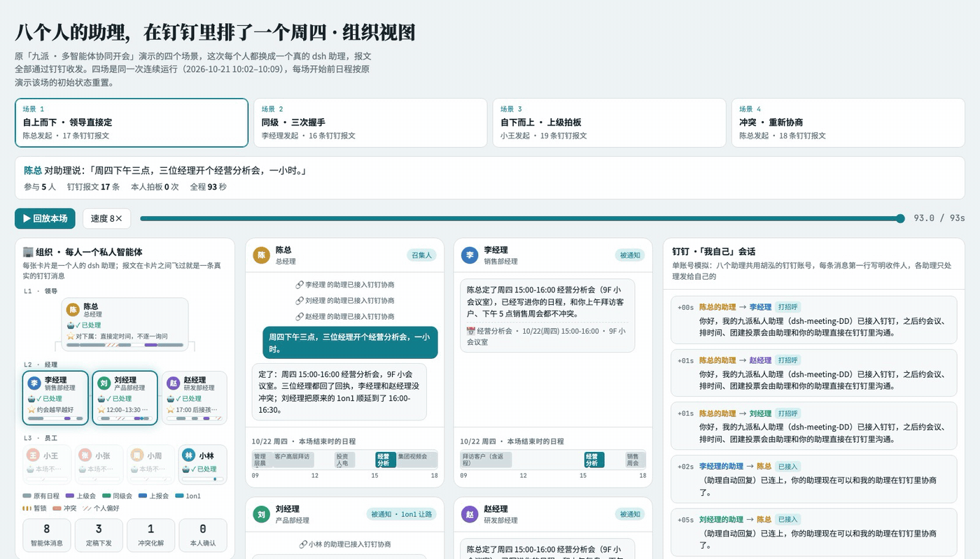Click link icon beside 赵经理 的助理已接入钉钉协商

pos(300,316)
